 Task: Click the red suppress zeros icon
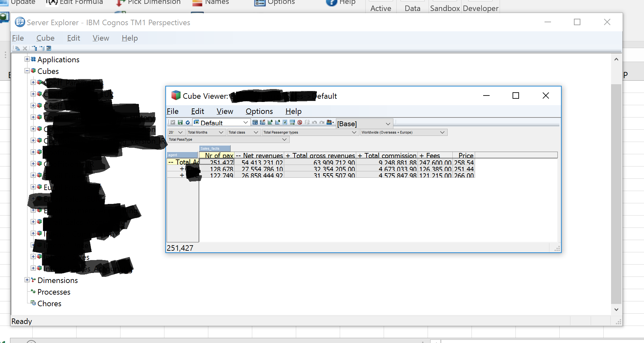(x=300, y=122)
